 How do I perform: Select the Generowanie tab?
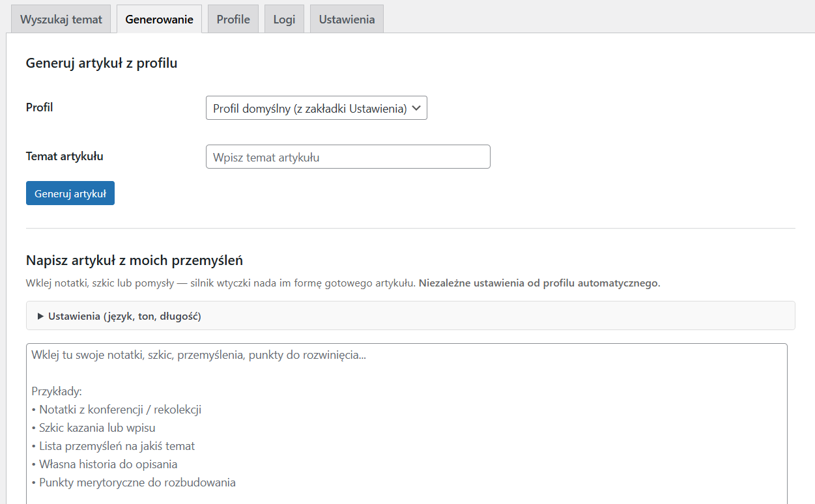[159, 20]
